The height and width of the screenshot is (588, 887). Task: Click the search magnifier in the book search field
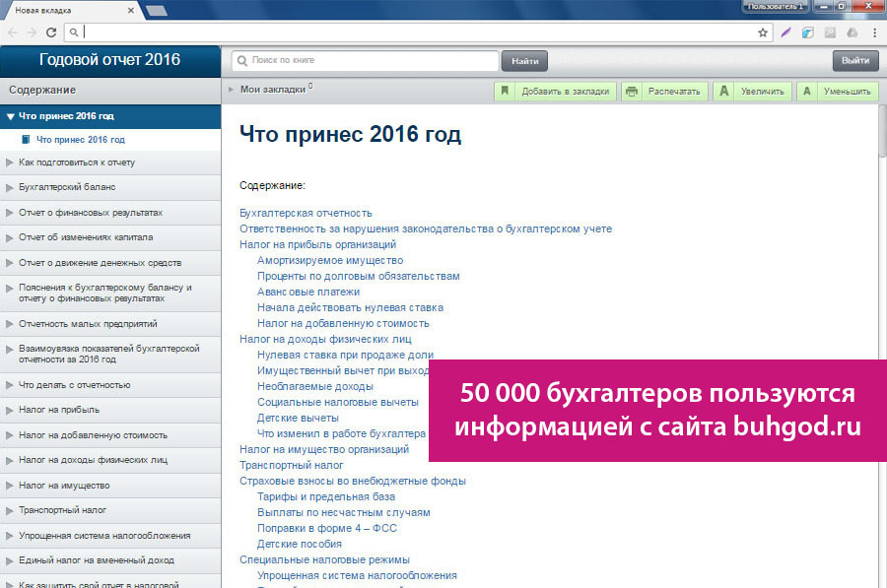(242, 60)
